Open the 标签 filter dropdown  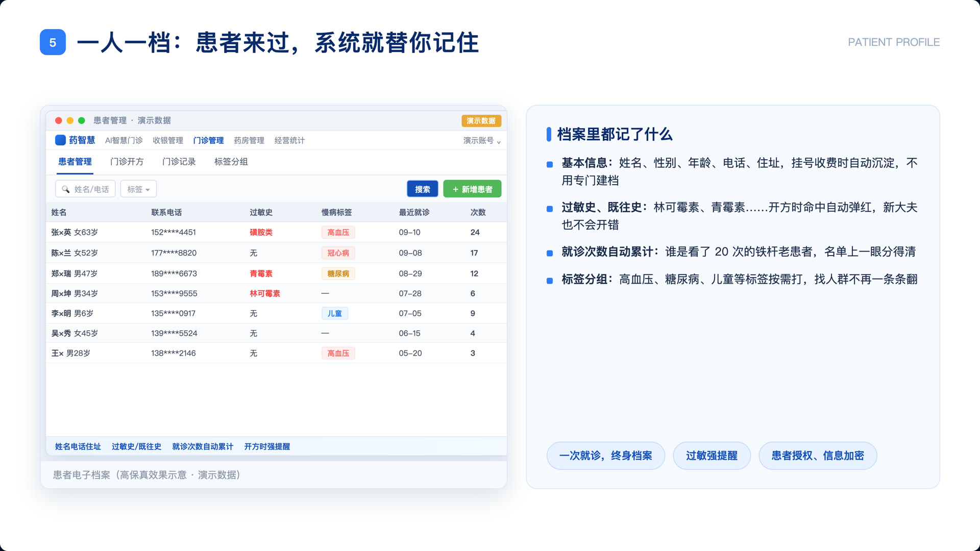(138, 189)
